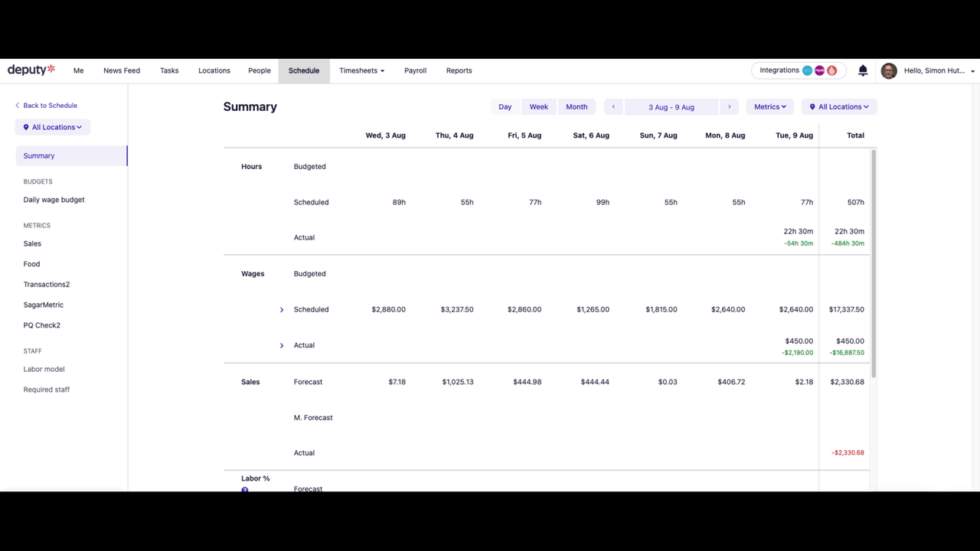This screenshot has height=551, width=980.
Task: Open Daily wage budget
Action: pyautogui.click(x=54, y=200)
